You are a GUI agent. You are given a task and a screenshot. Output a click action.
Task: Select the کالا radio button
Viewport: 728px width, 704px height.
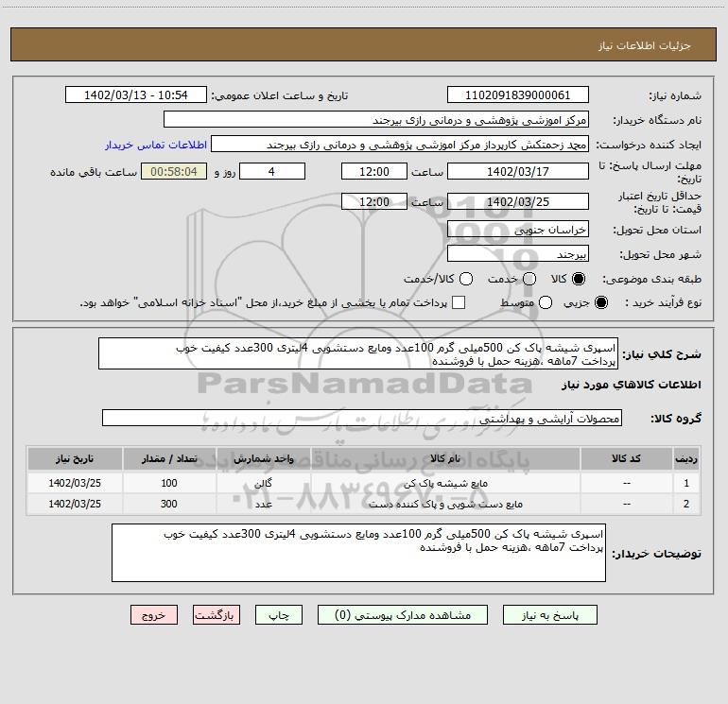pyautogui.click(x=579, y=279)
